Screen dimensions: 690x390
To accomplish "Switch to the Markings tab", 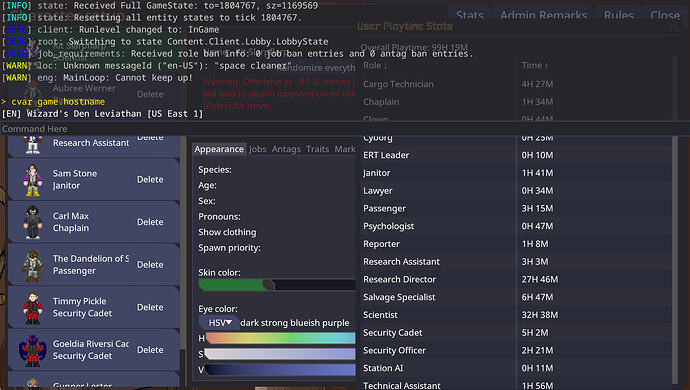I will (345, 149).
